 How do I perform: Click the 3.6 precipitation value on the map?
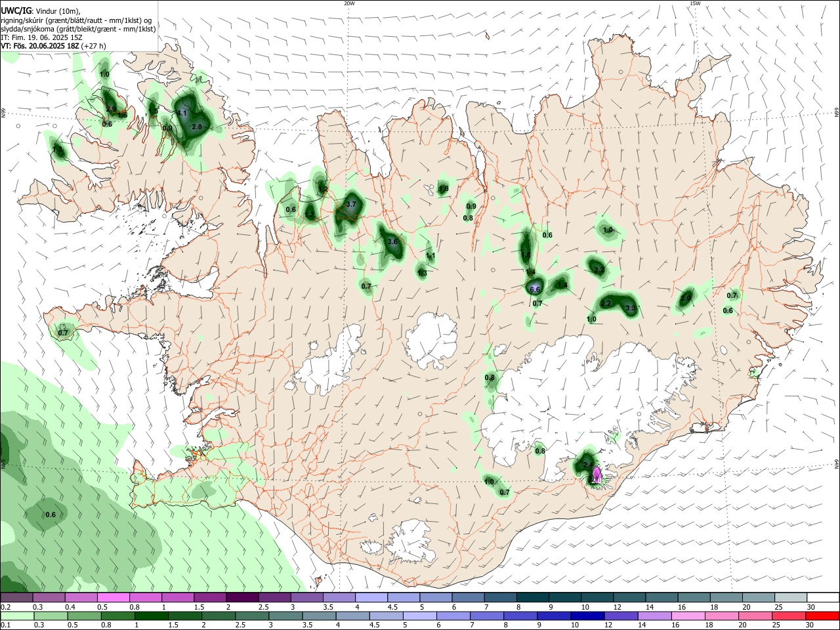(393, 241)
